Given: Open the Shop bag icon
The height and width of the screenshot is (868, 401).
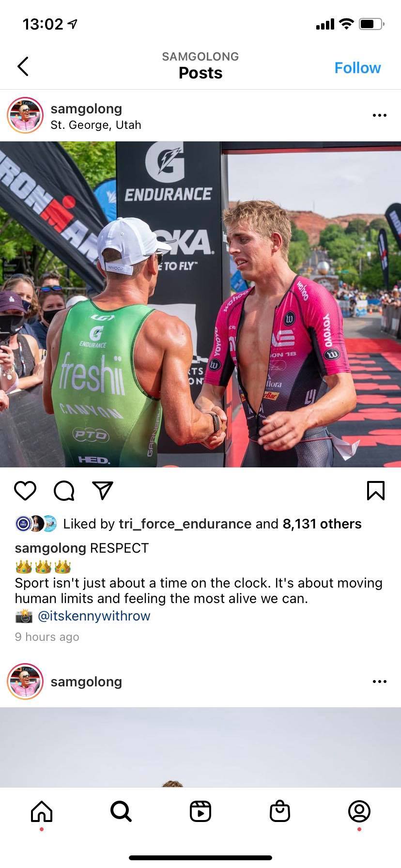Looking at the screenshot, I should 280,811.
